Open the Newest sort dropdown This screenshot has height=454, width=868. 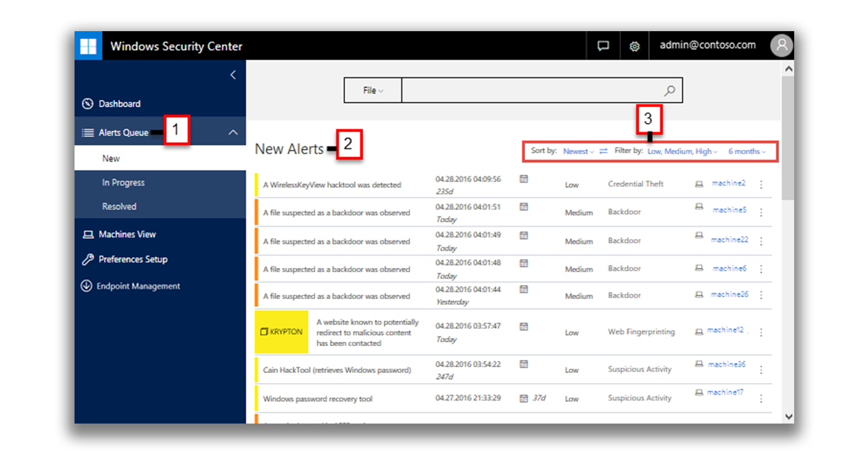point(578,151)
